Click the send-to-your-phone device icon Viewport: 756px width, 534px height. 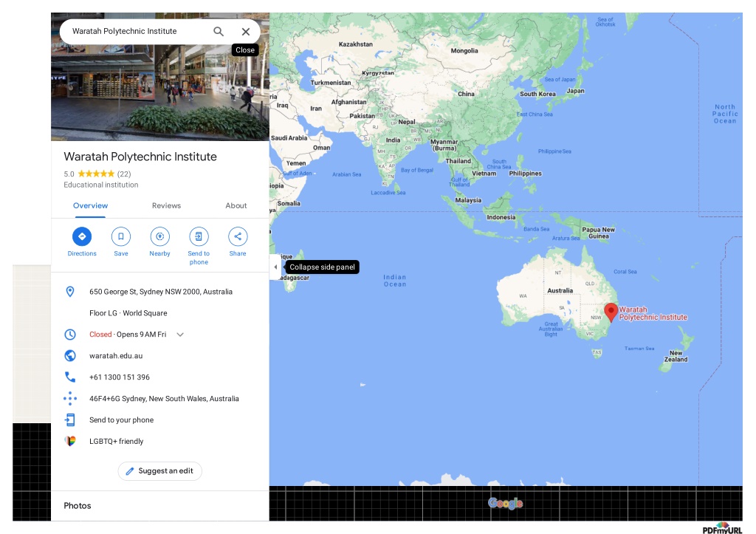(x=70, y=420)
